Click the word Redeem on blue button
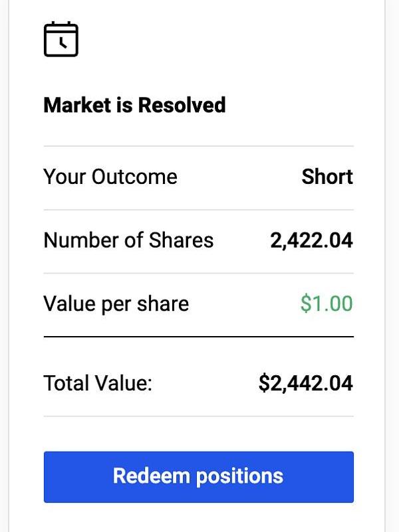Image resolution: width=399 pixels, height=532 pixels. click(x=152, y=476)
